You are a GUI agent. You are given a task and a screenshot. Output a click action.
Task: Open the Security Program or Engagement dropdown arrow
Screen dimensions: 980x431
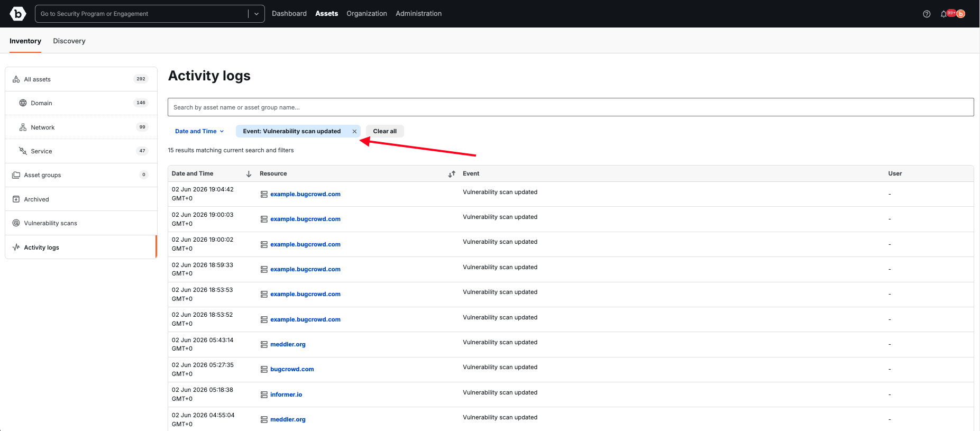[257, 14]
